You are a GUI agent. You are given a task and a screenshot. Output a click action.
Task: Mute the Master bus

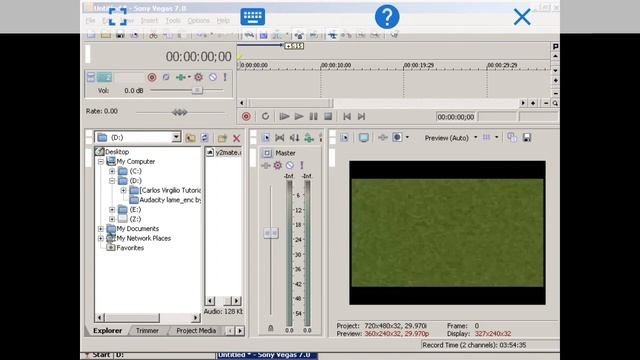(289, 165)
